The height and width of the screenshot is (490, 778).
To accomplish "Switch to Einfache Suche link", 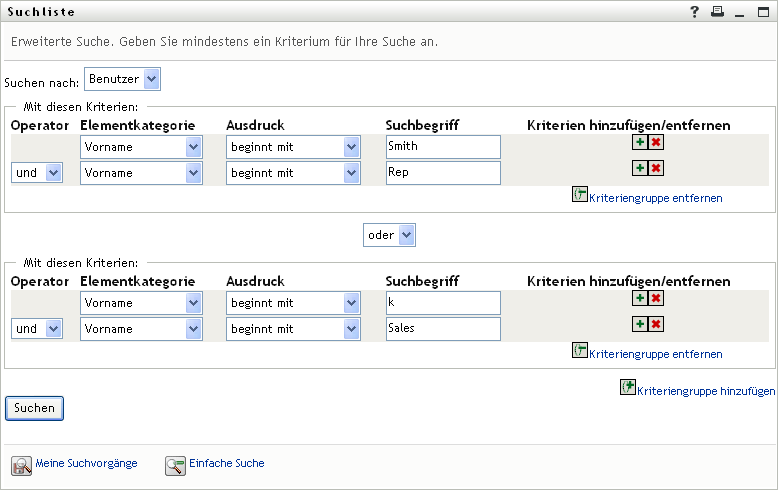I will tap(227, 463).
